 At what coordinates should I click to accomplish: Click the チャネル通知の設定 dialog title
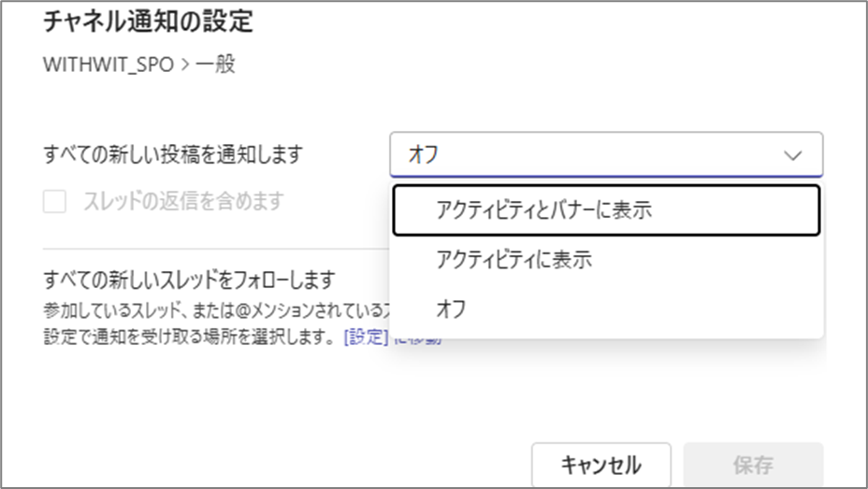pos(148,22)
